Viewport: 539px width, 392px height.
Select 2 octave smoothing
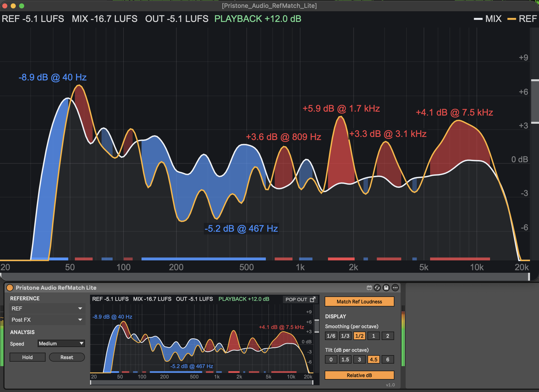[x=388, y=336]
